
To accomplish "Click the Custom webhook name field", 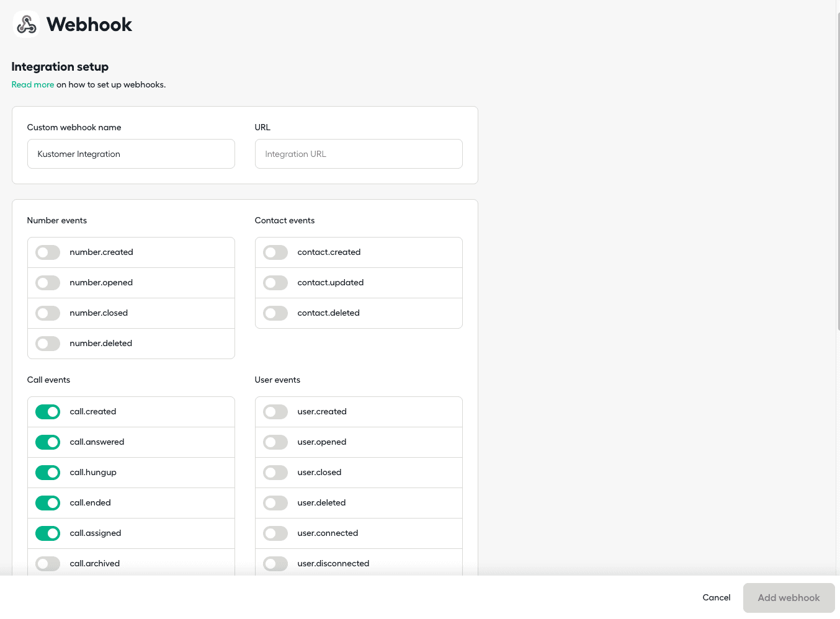I will coord(131,154).
